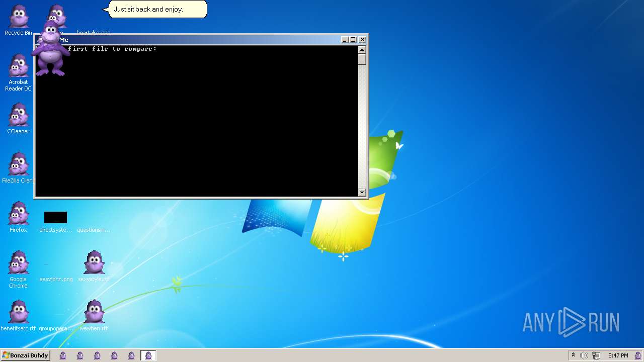Open the network tray icon
Viewport: 644px width, 362px height.
(x=596, y=355)
